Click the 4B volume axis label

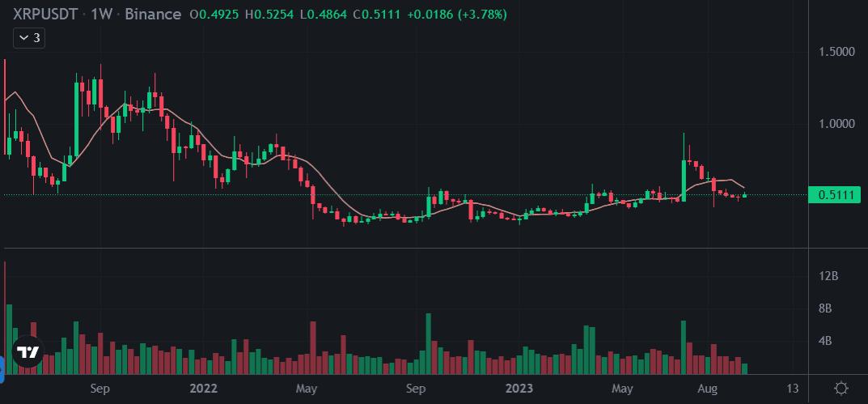826,341
